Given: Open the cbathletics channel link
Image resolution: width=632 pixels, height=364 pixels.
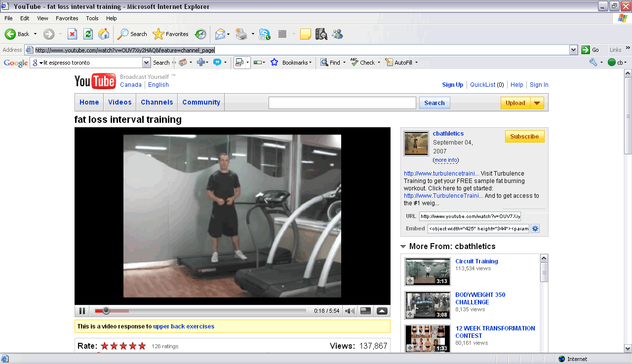Looking at the screenshot, I should [448, 133].
